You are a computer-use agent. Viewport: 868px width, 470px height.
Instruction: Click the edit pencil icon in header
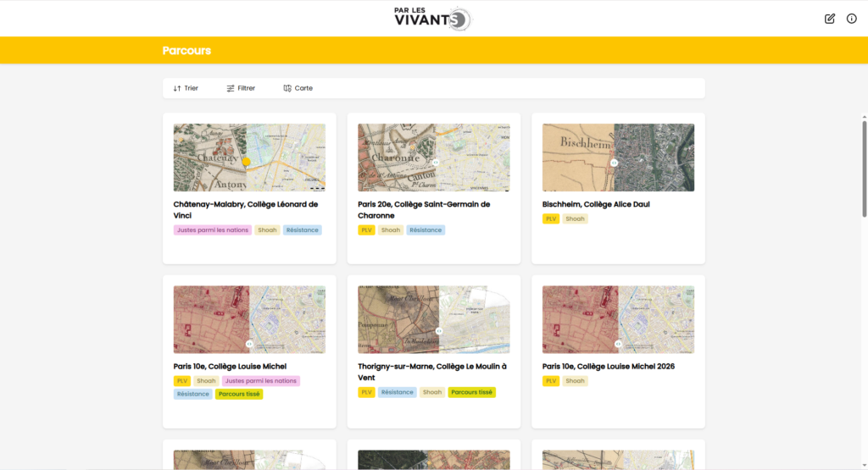829,19
